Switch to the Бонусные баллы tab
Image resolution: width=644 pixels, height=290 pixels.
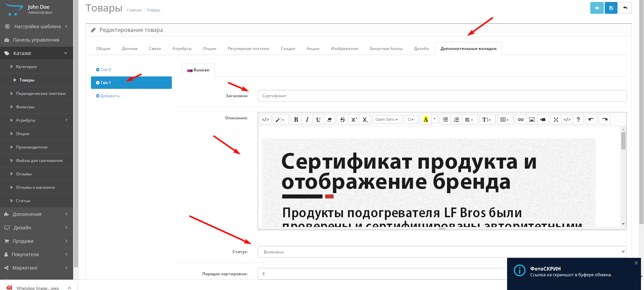click(x=386, y=49)
